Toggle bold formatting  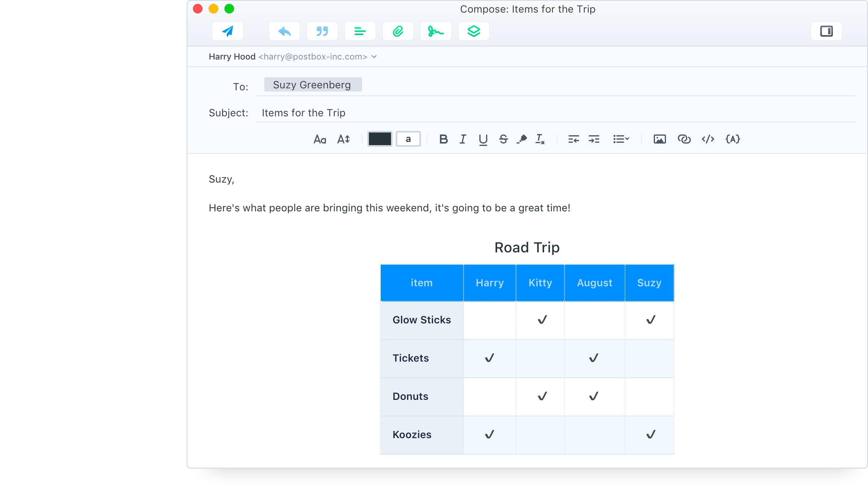[443, 139]
